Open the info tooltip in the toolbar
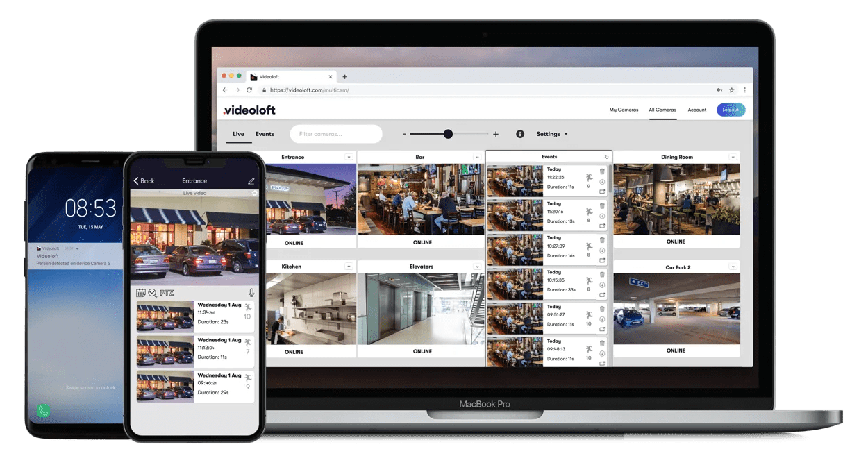This screenshot has height=465, width=868. (x=520, y=133)
